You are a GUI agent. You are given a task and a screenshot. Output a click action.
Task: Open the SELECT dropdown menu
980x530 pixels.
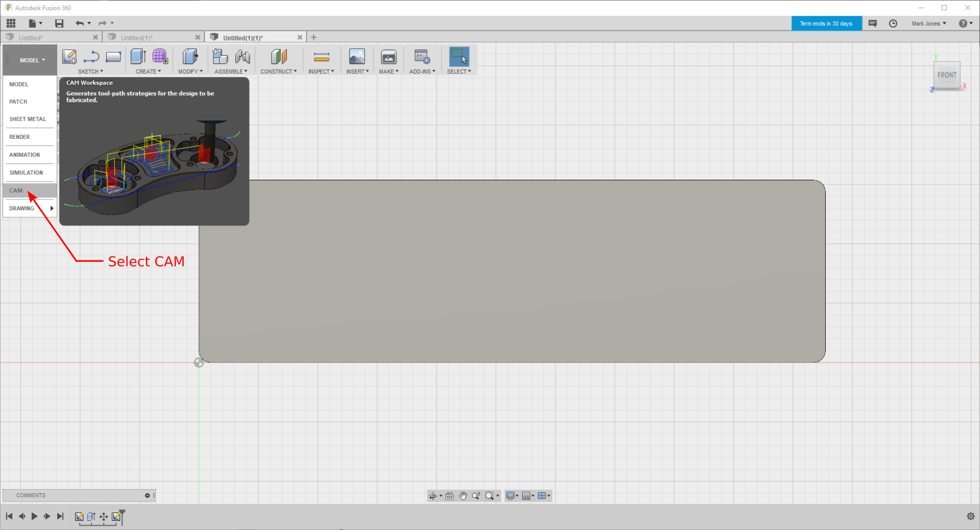[459, 71]
